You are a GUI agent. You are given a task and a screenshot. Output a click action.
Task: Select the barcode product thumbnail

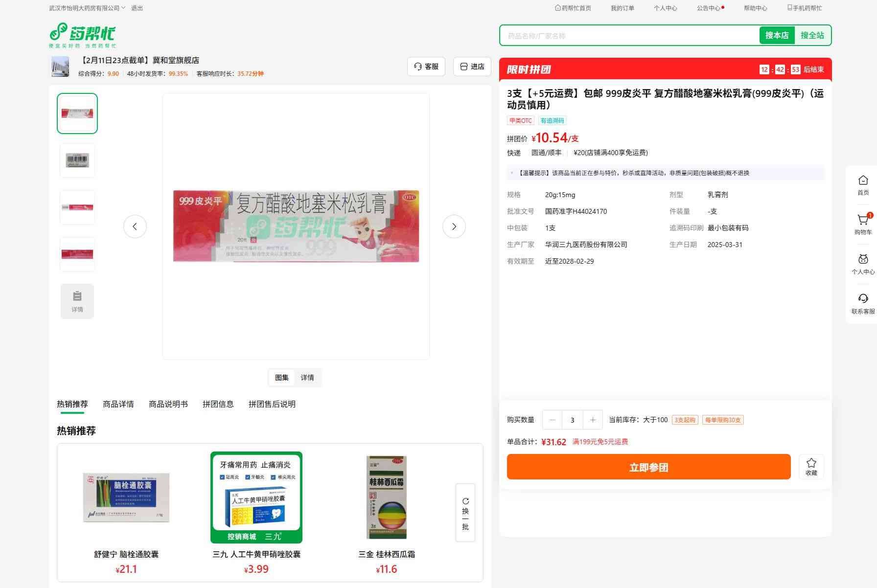click(77, 160)
